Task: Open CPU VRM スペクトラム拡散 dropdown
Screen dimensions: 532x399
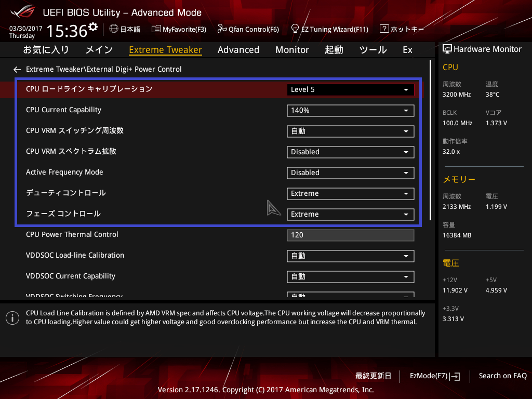Action: (351, 152)
